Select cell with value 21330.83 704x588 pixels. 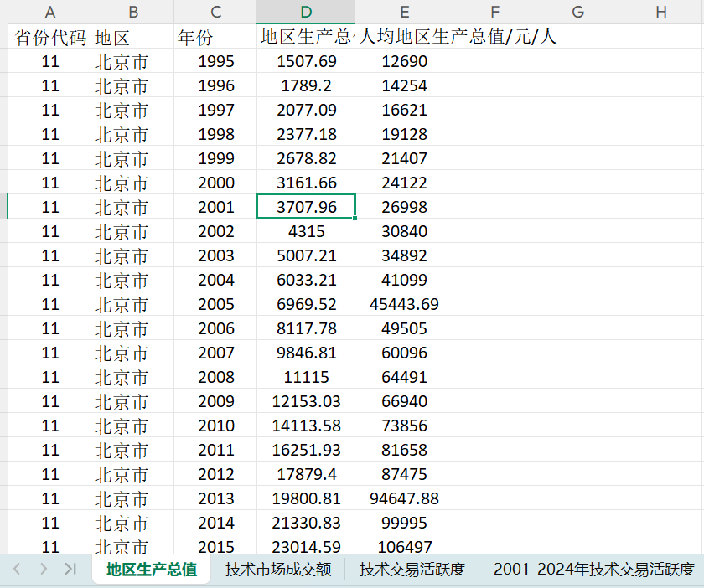click(306, 522)
